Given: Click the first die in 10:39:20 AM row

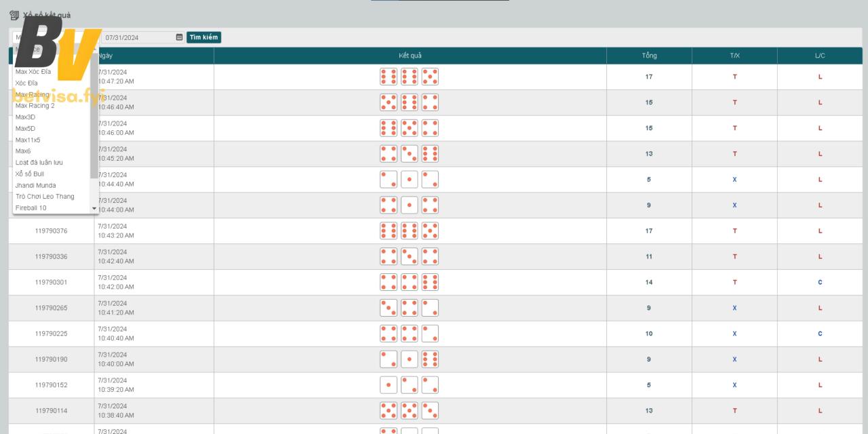Looking at the screenshot, I should click(x=389, y=385).
